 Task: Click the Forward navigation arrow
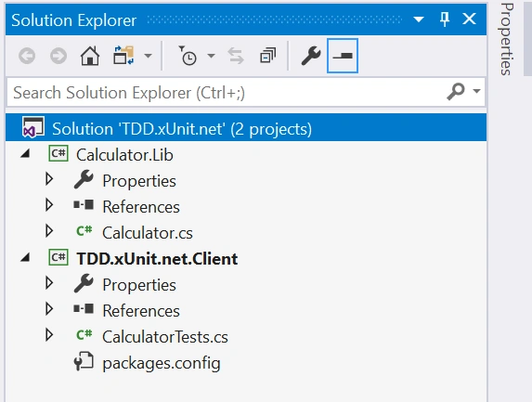point(58,56)
